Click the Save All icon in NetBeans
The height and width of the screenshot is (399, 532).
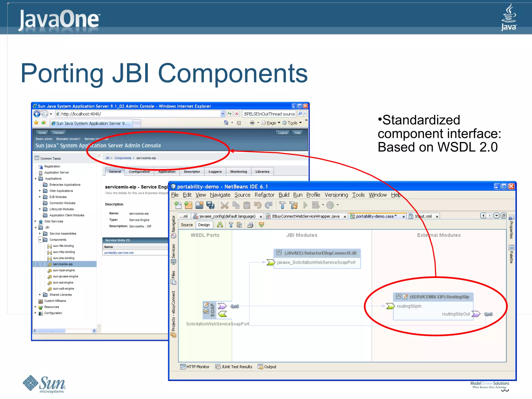pos(210,205)
